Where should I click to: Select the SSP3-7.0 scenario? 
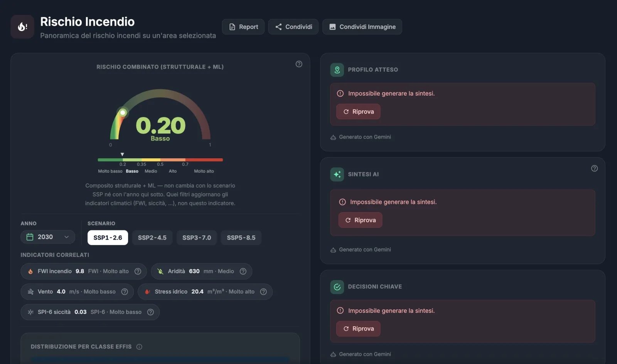click(x=197, y=238)
